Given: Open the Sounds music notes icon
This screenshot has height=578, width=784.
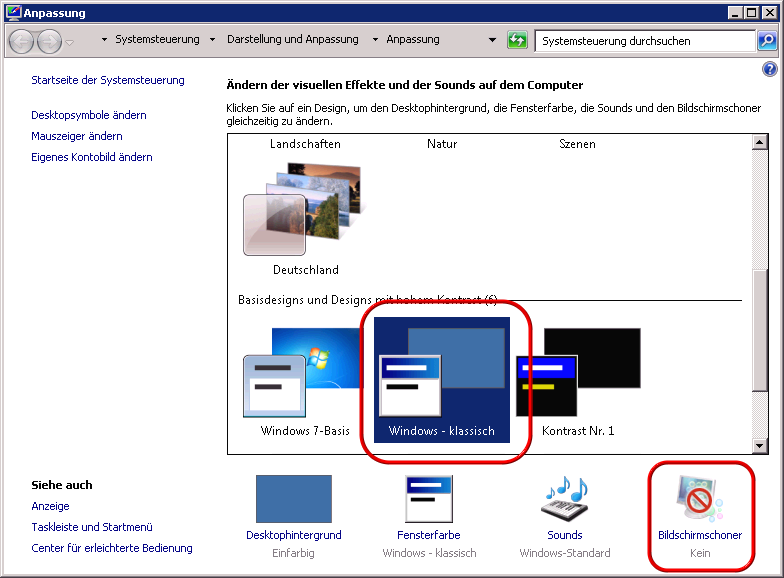Looking at the screenshot, I should click(x=564, y=499).
